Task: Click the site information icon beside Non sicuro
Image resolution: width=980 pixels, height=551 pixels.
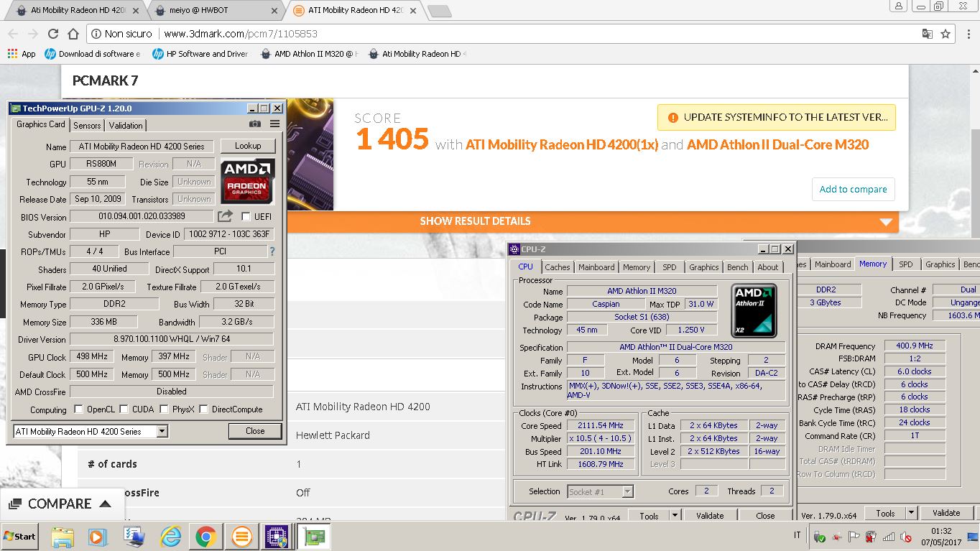Action: click(x=96, y=34)
